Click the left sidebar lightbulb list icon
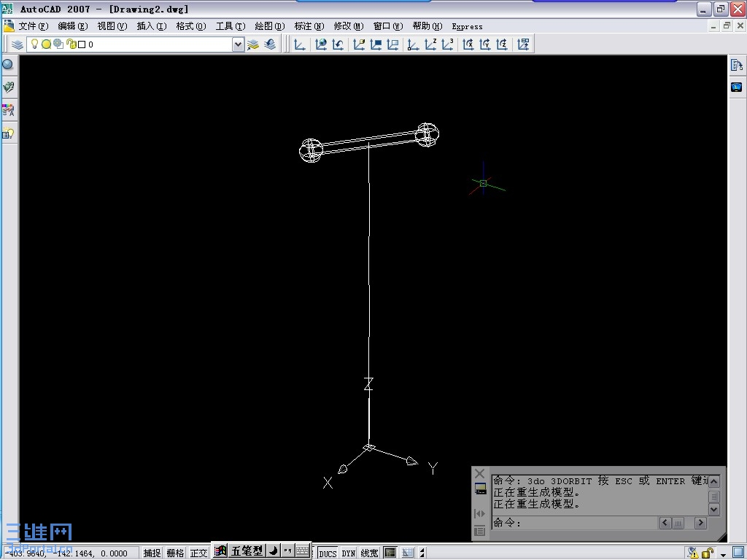Viewport: 747px width, 560px height. pos(9,133)
